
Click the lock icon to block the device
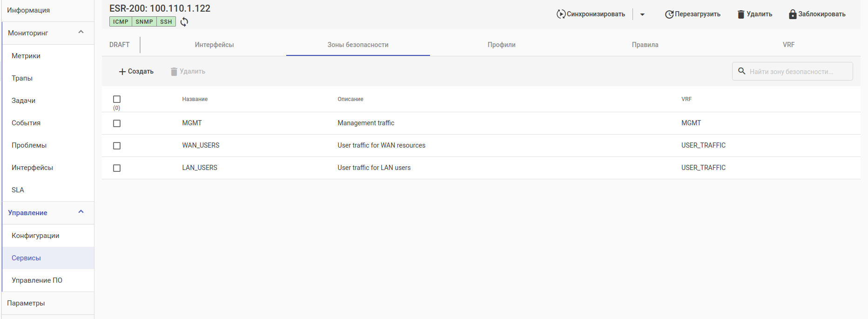tap(793, 14)
